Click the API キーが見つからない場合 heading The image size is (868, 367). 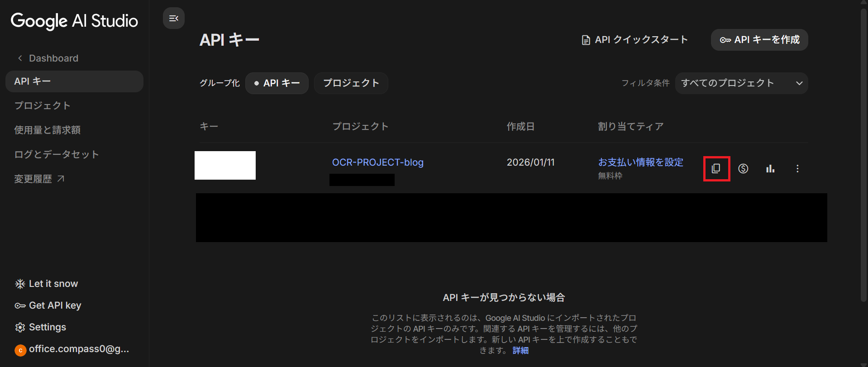[504, 298]
